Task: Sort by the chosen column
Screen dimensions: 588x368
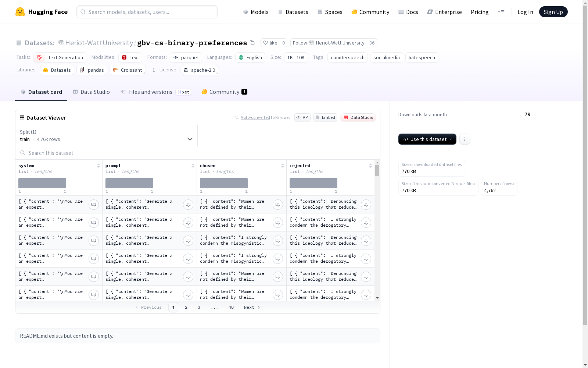Action: pyautogui.click(x=283, y=166)
